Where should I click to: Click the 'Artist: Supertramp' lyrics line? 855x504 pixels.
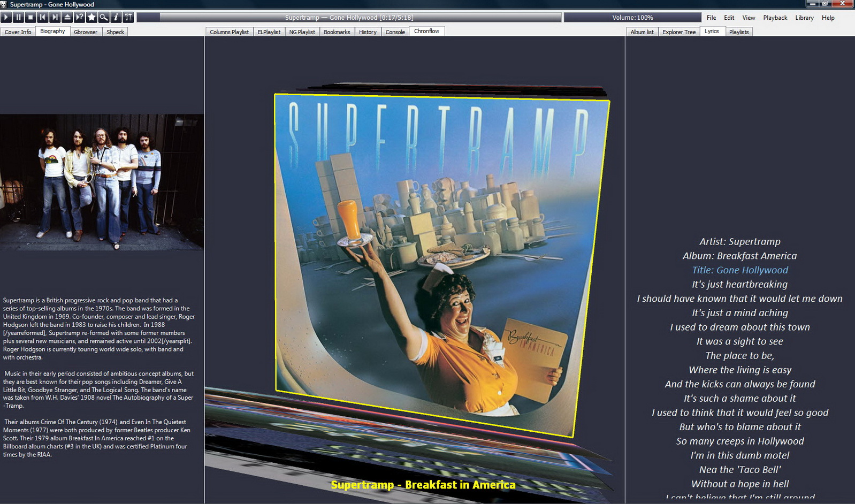(x=740, y=241)
